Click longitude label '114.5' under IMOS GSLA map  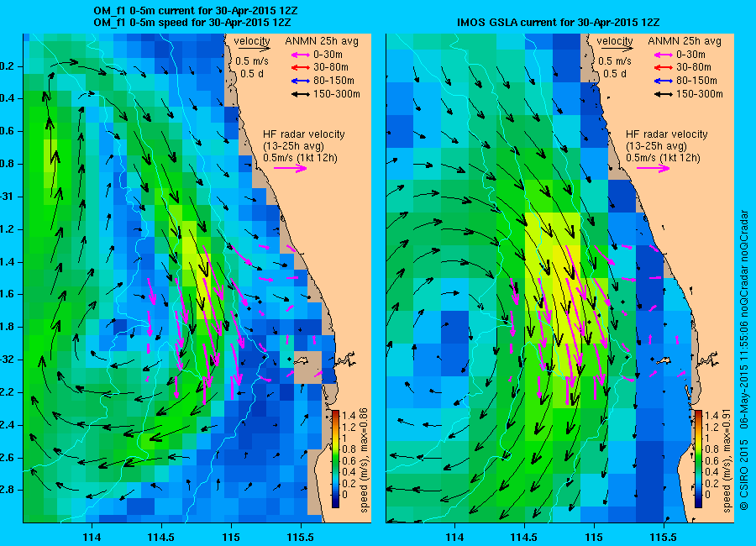click(524, 538)
